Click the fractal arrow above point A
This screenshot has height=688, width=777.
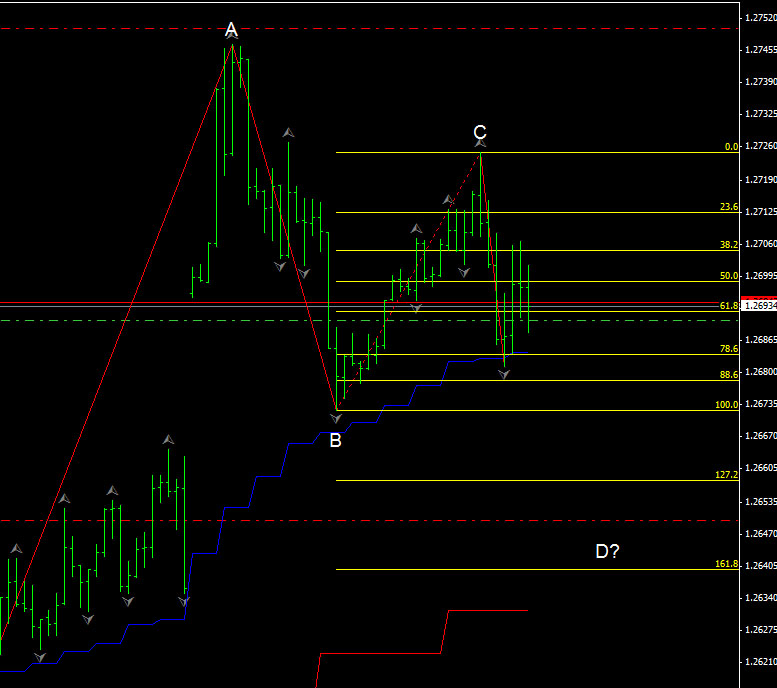click(x=232, y=35)
